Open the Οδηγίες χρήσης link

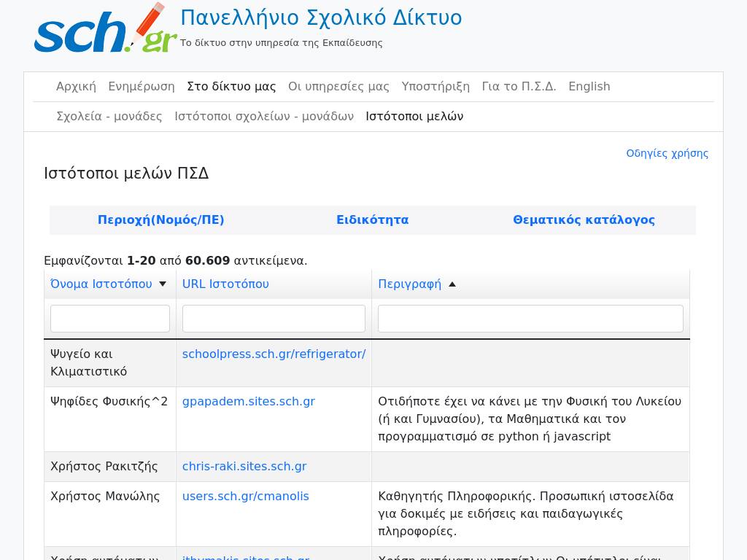pos(667,153)
